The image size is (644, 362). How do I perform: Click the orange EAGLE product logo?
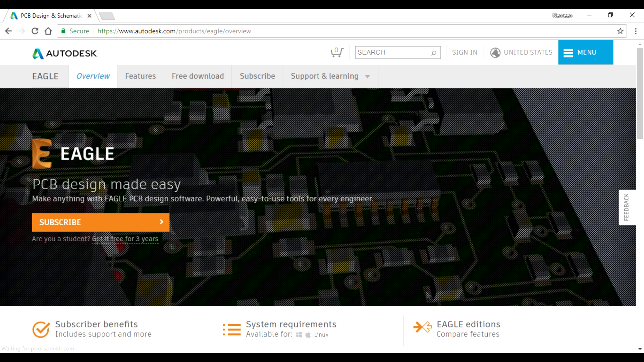click(x=42, y=154)
